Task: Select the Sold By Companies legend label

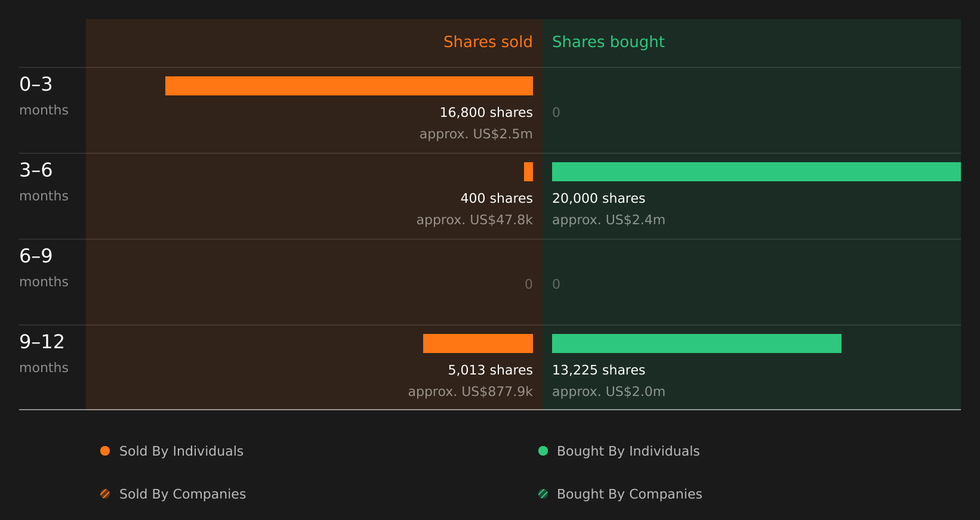Action: (x=183, y=494)
